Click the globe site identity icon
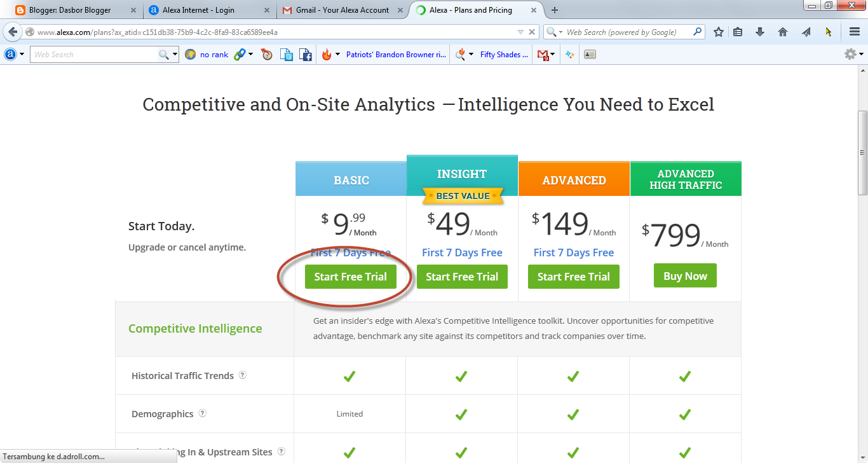 coord(29,32)
